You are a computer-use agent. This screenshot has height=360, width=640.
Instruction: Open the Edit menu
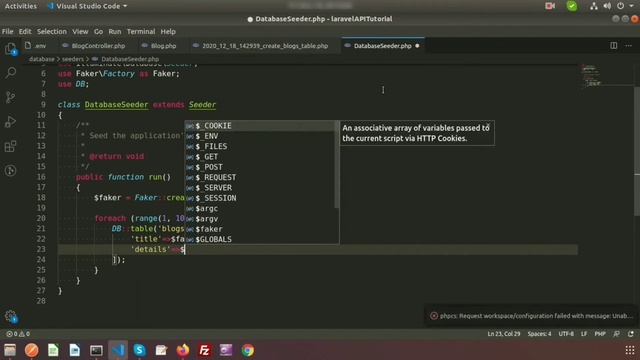pyautogui.click(x=25, y=31)
